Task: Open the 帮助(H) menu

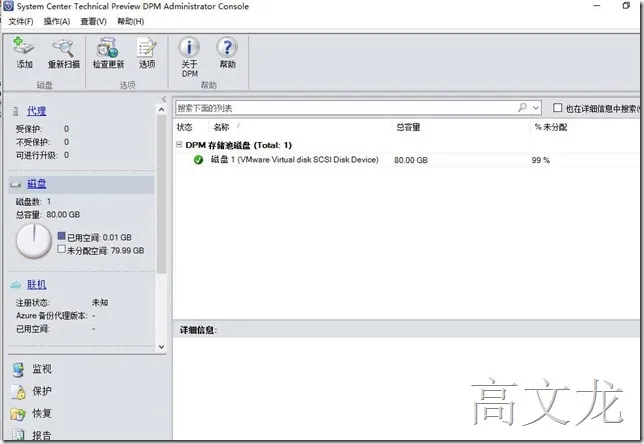Action: coord(131,21)
